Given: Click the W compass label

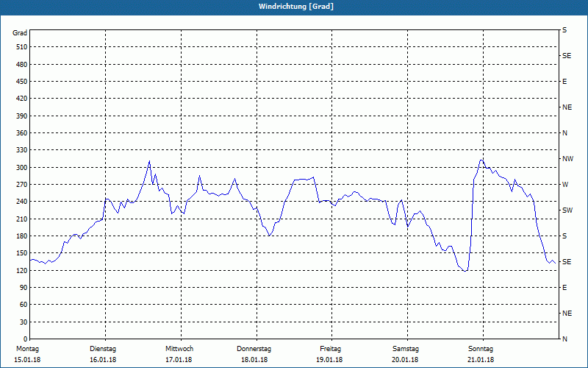Looking at the screenshot, I should [565, 185].
